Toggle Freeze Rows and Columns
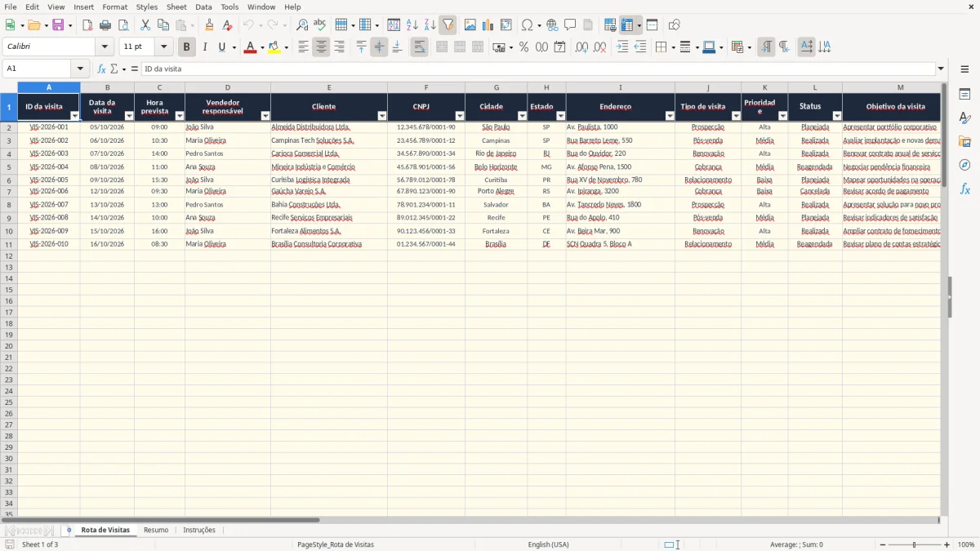 point(627,25)
